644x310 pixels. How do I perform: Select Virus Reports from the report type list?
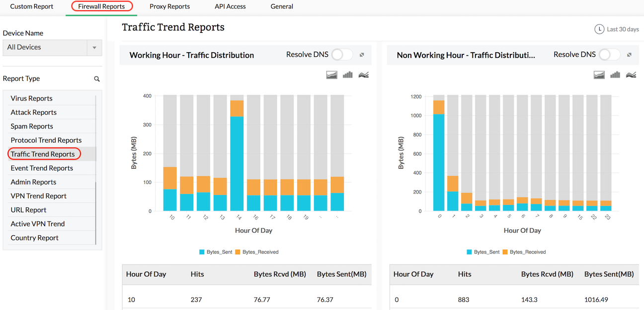[32, 98]
